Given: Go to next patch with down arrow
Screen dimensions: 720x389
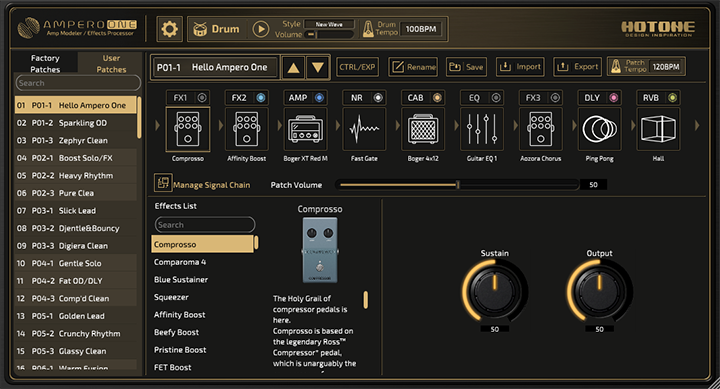Looking at the screenshot, I should click(x=317, y=68).
